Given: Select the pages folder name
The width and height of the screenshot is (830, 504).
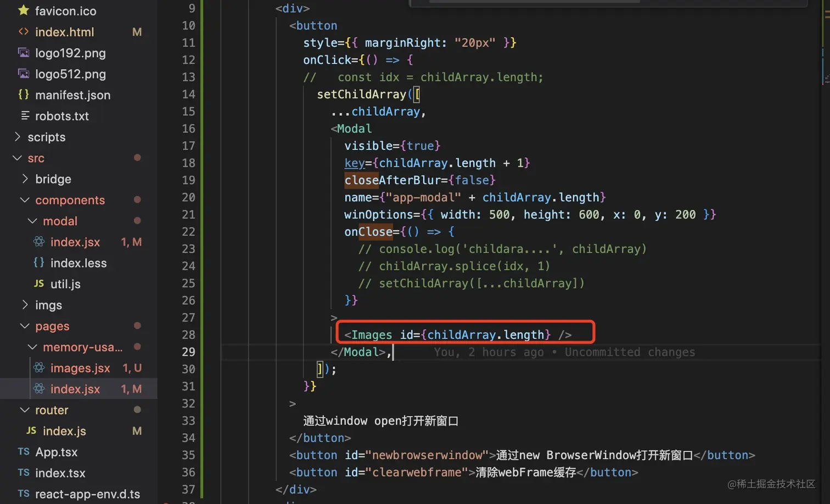Looking at the screenshot, I should coord(53,326).
